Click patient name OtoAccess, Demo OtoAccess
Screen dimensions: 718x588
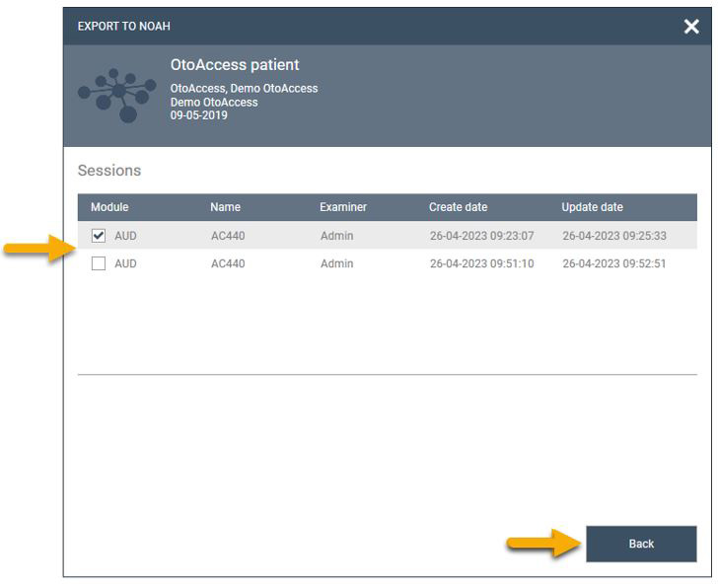coord(244,89)
